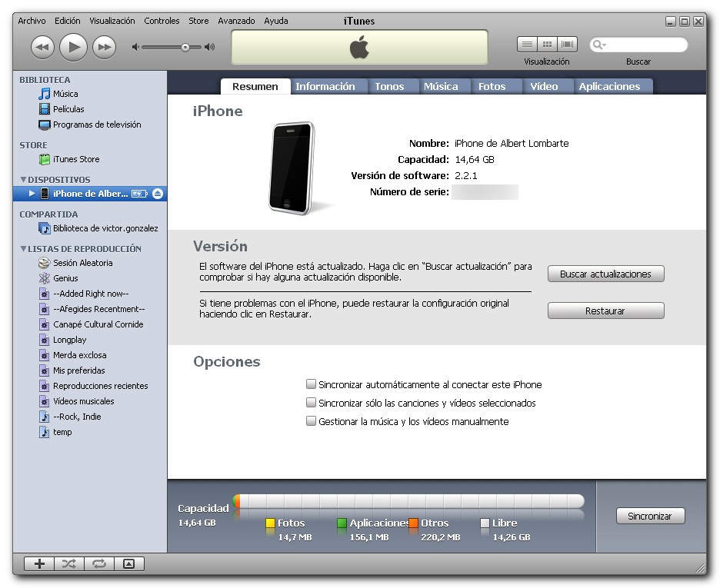Click the low volume speaker icon
Screen dimensions: 720x588
coord(135,47)
